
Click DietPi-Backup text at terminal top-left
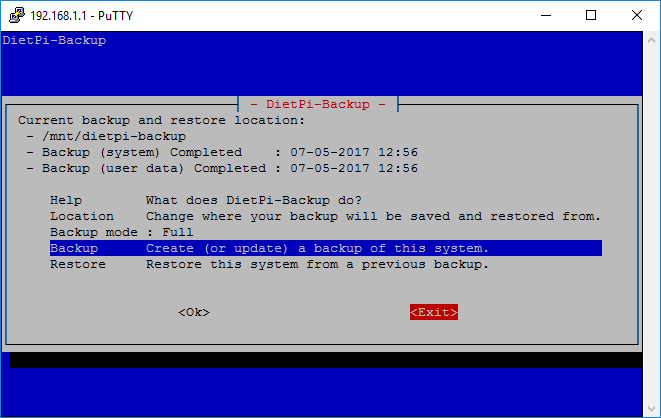(54, 40)
